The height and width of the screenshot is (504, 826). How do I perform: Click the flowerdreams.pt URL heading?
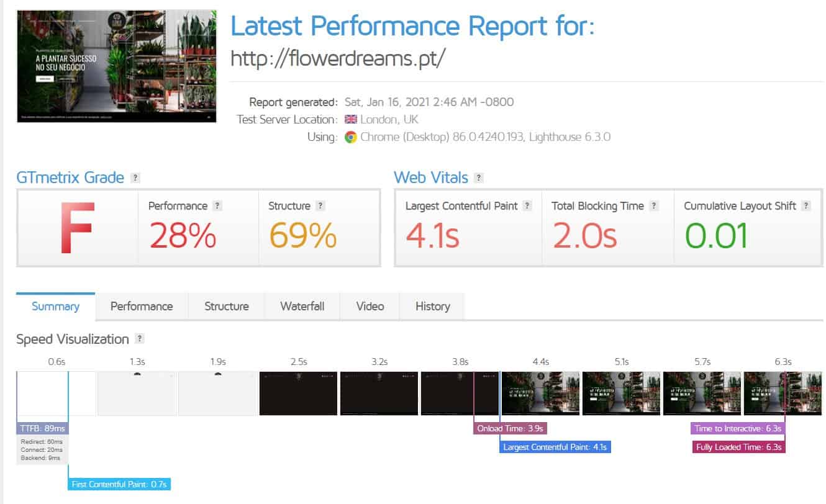pos(338,58)
